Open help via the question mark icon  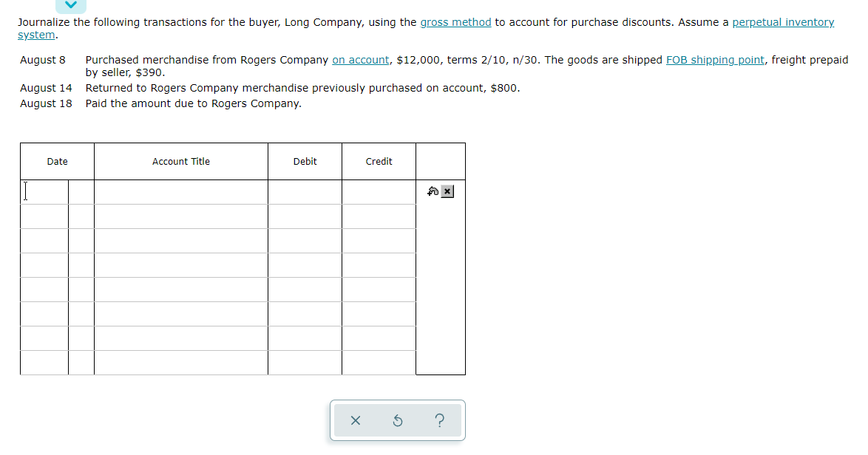[440, 420]
